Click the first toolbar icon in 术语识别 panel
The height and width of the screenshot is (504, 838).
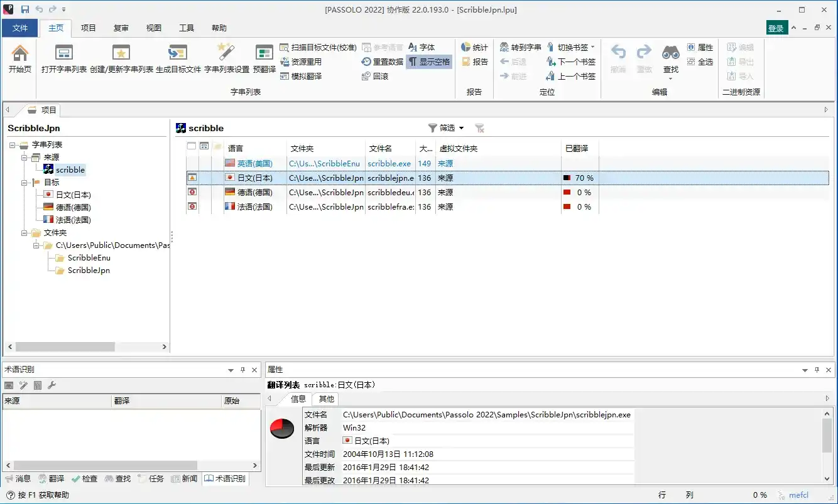click(x=9, y=385)
